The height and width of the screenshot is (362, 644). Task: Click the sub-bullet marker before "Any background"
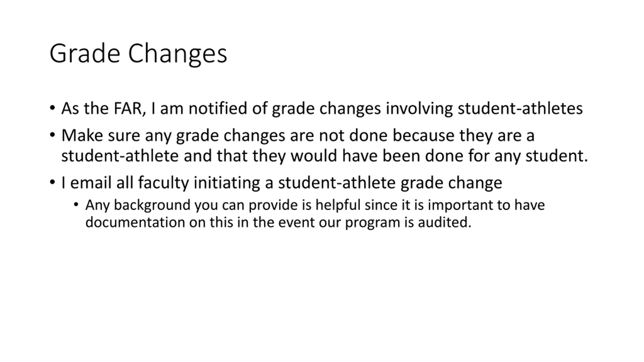tap(76, 205)
